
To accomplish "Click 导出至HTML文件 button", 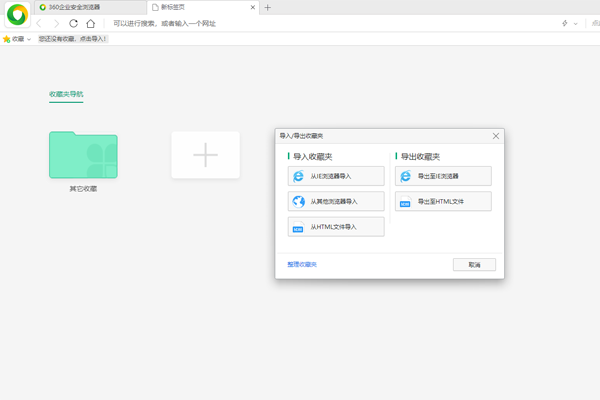I will (443, 201).
